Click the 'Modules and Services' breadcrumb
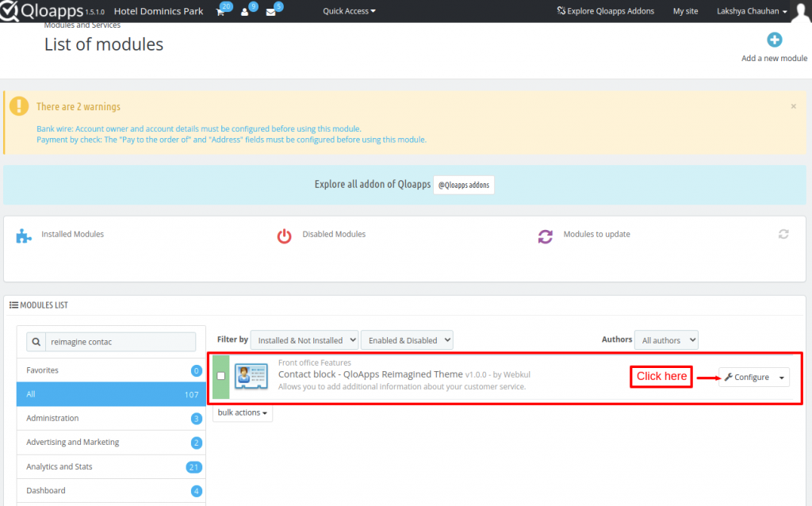This screenshot has height=506, width=812. pyautogui.click(x=82, y=25)
